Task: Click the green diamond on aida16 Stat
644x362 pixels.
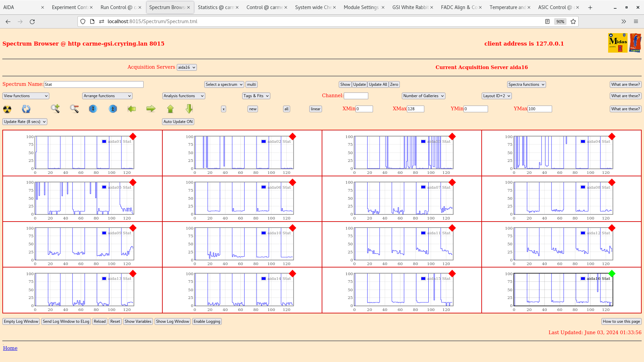Action: (x=612, y=274)
